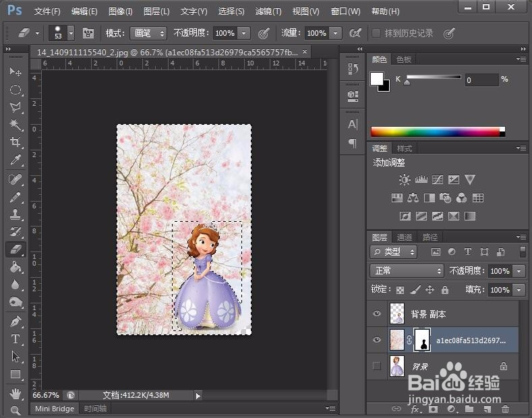Toggle lock position

430,290
